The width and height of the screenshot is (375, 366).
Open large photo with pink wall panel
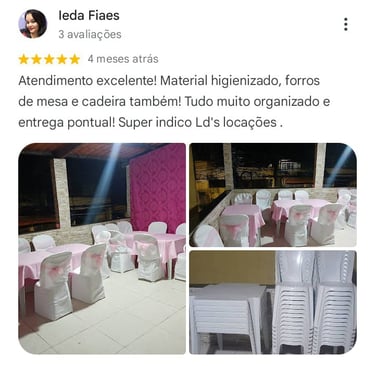(102, 248)
